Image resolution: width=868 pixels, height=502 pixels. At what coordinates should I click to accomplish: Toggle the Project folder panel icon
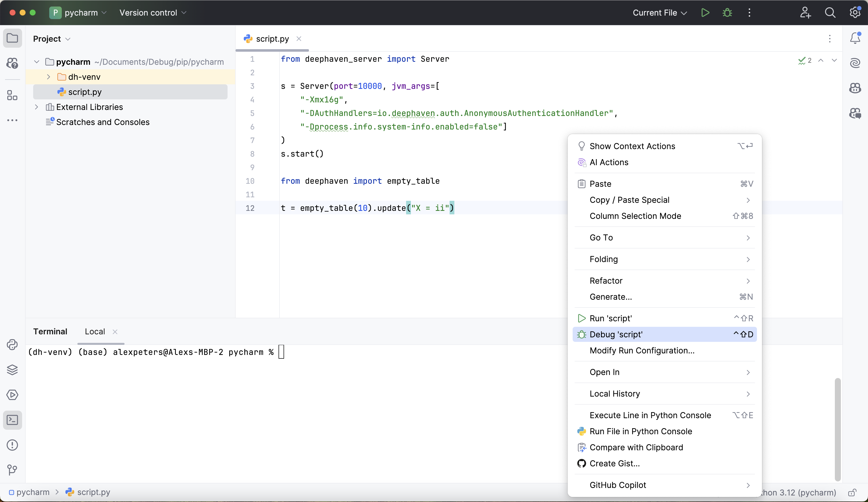tap(12, 38)
